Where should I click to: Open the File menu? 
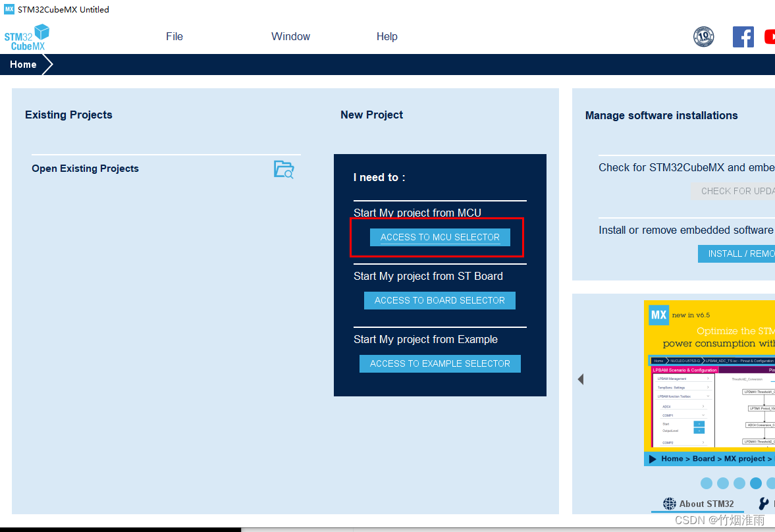coord(174,37)
